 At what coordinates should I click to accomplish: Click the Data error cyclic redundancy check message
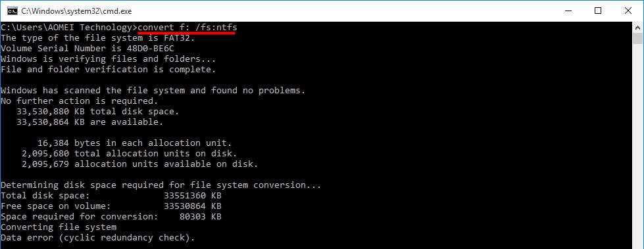98,238
